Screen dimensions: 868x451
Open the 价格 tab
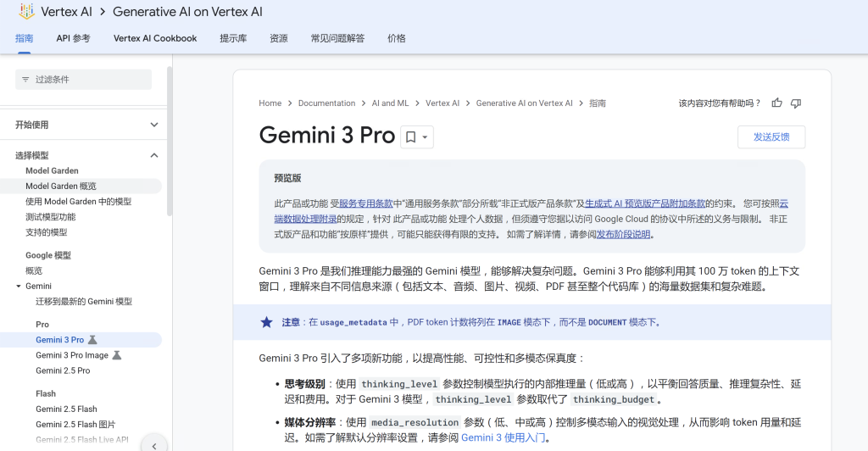click(397, 38)
